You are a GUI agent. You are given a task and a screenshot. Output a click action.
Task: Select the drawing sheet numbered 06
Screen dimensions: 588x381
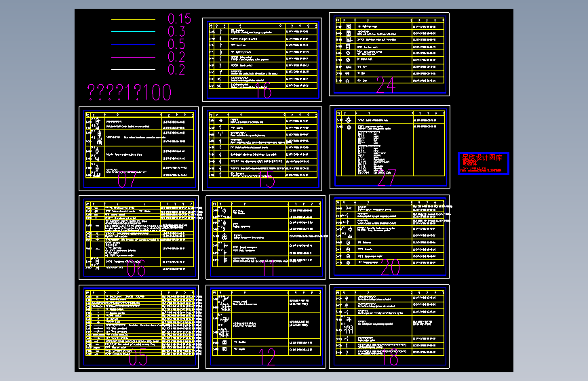click(x=139, y=237)
